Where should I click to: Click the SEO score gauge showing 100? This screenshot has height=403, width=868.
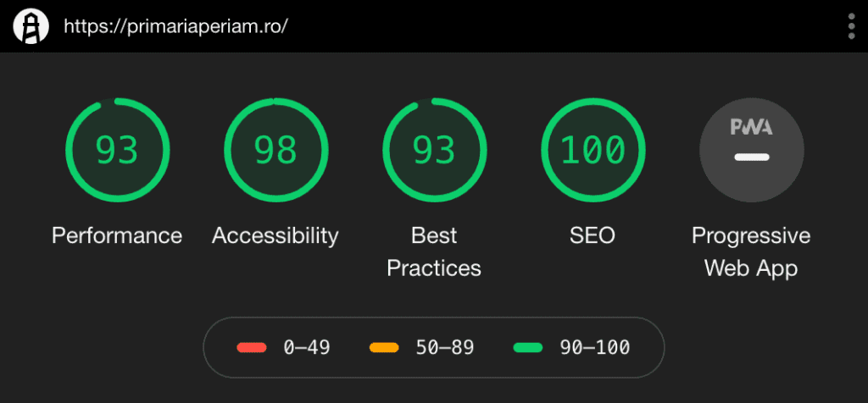[x=593, y=150]
